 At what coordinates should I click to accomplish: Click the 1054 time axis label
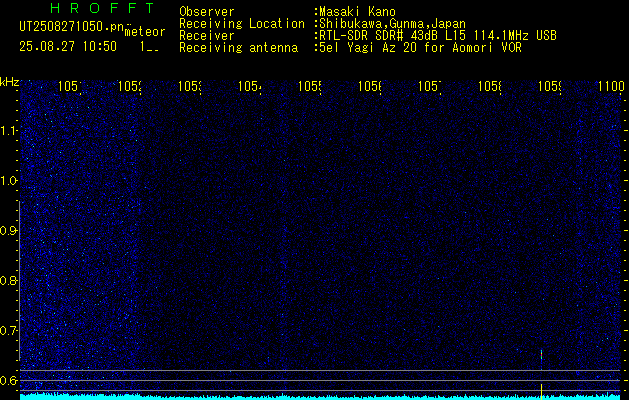pos(250,87)
